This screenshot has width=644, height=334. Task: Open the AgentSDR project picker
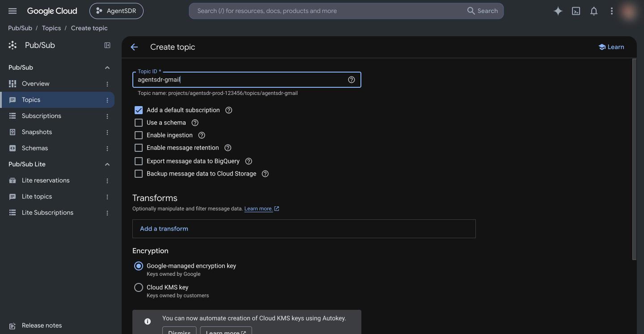tap(116, 11)
